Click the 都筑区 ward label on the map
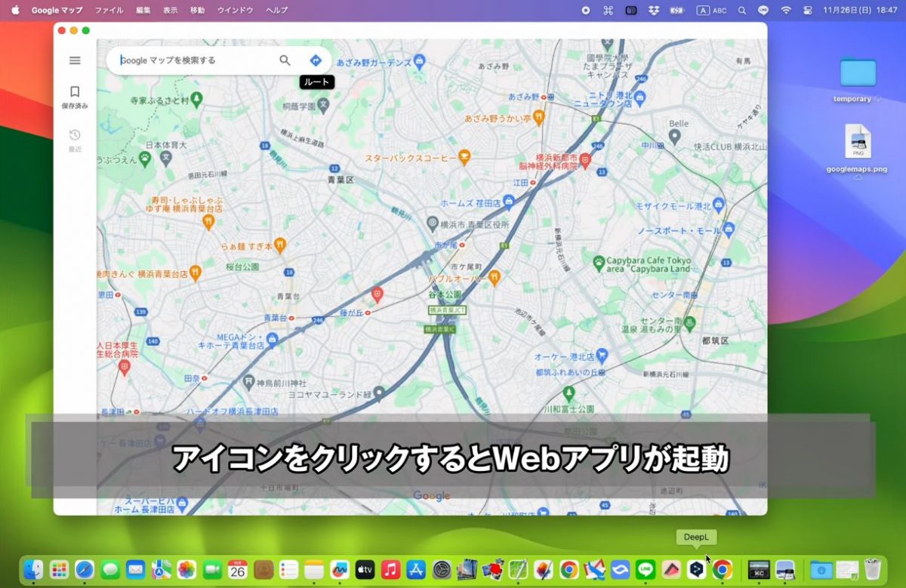This screenshot has width=906, height=588. 715,340
